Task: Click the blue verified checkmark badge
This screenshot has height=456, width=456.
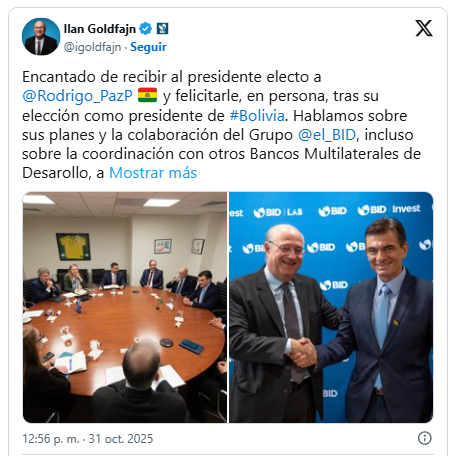Action: [145, 29]
